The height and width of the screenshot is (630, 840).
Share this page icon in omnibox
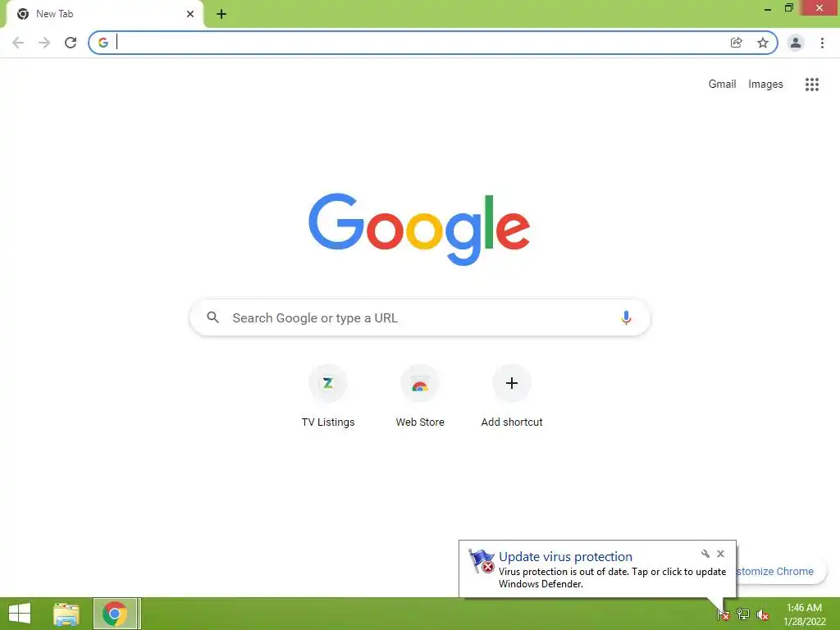point(737,43)
